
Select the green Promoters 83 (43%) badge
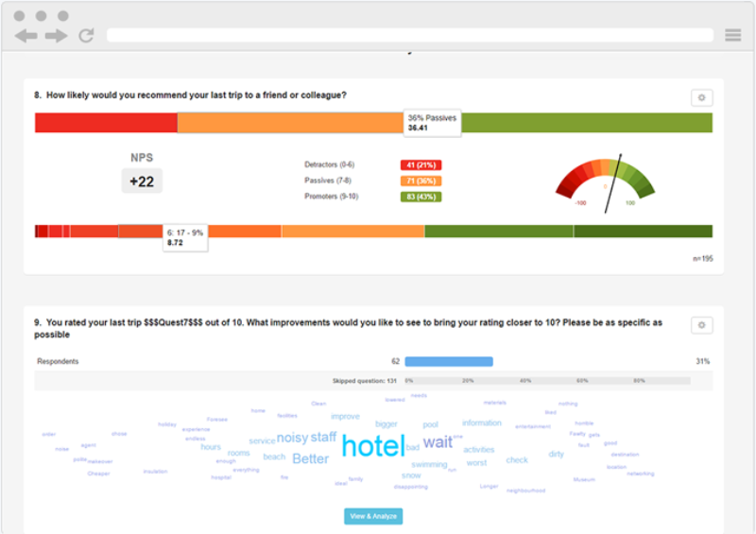[x=421, y=197]
